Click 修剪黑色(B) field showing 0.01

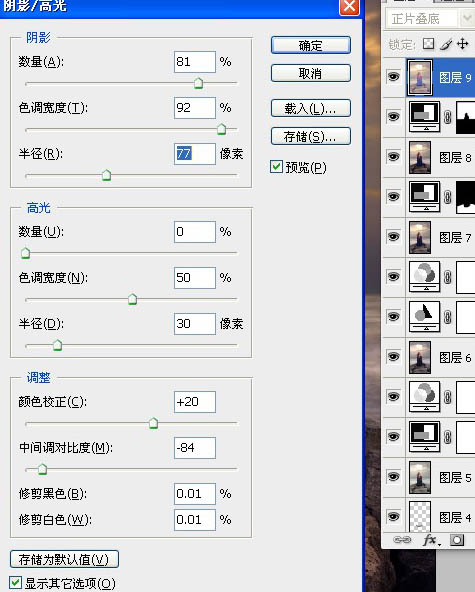pos(195,494)
